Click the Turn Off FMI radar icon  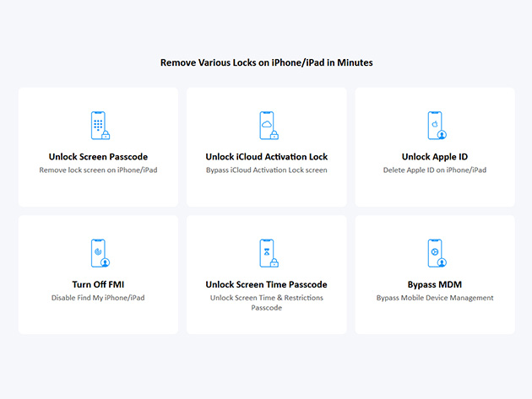coord(100,253)
